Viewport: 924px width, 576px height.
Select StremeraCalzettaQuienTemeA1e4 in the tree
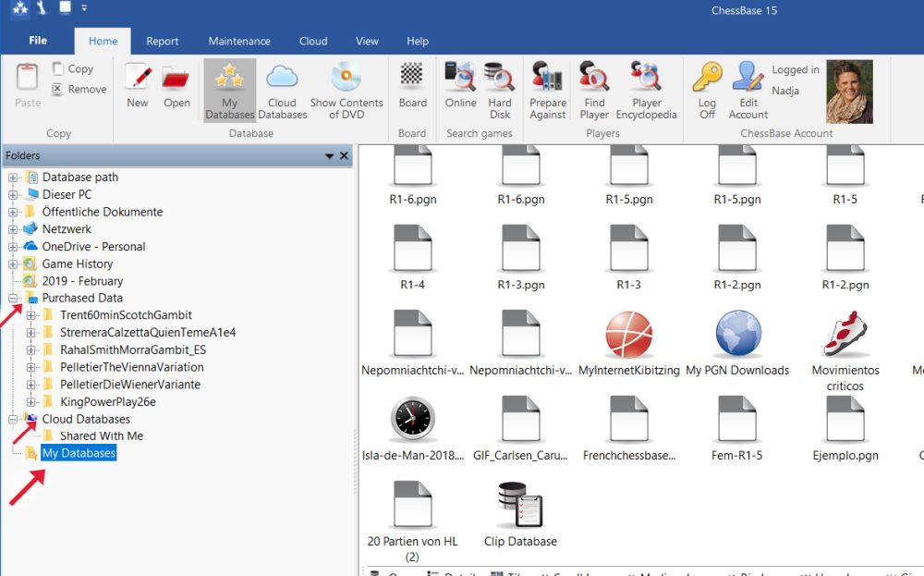[x=148, y=333]
